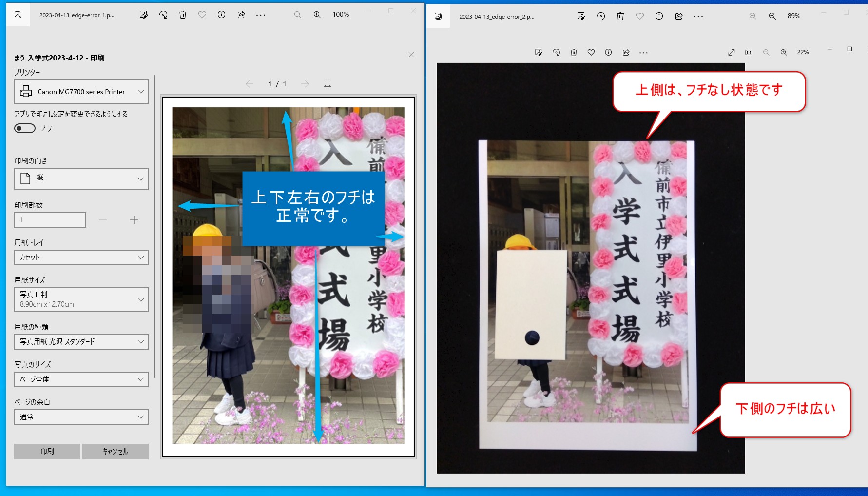Click actual size icon in inner toolbar
This screenshot has height=496, width=868.
749,52
